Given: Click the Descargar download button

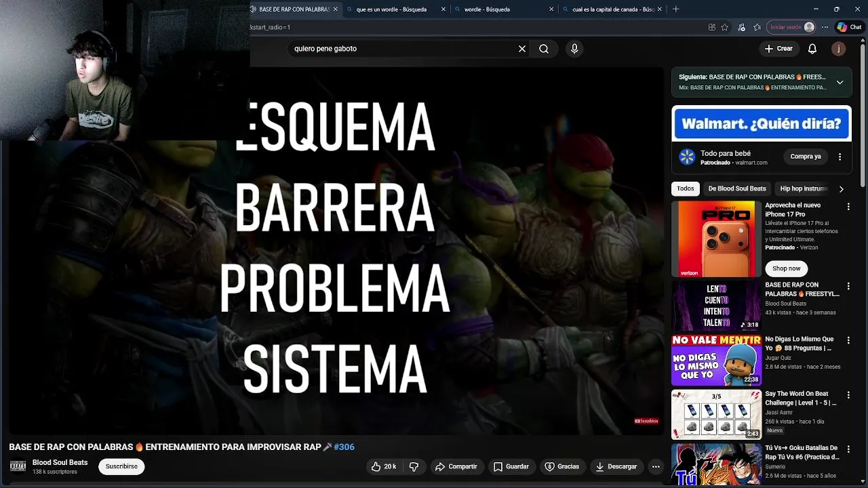Looking at the screenshot, I should coord(616,466).
